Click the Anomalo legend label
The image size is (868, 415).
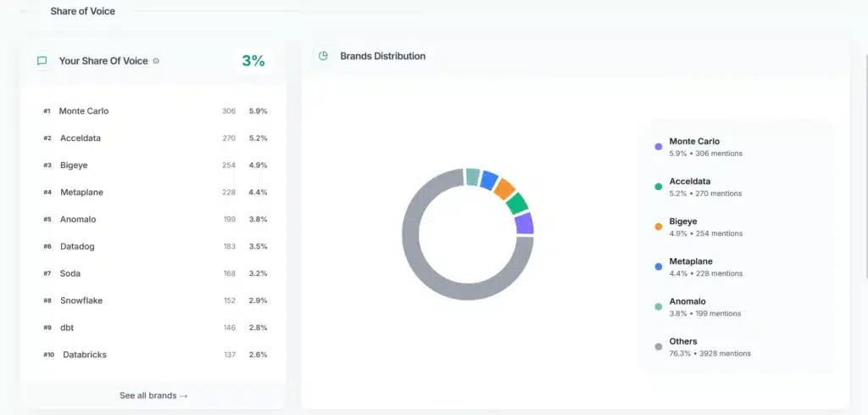tap(687, 301)
